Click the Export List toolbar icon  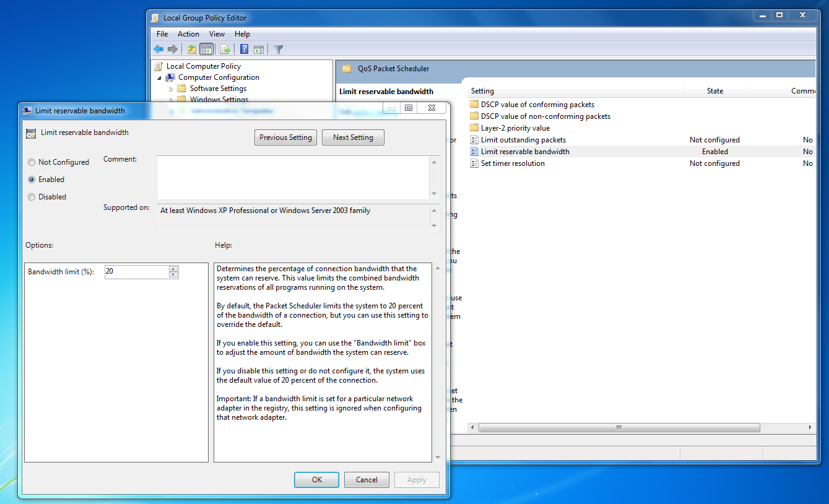point(225,50)
